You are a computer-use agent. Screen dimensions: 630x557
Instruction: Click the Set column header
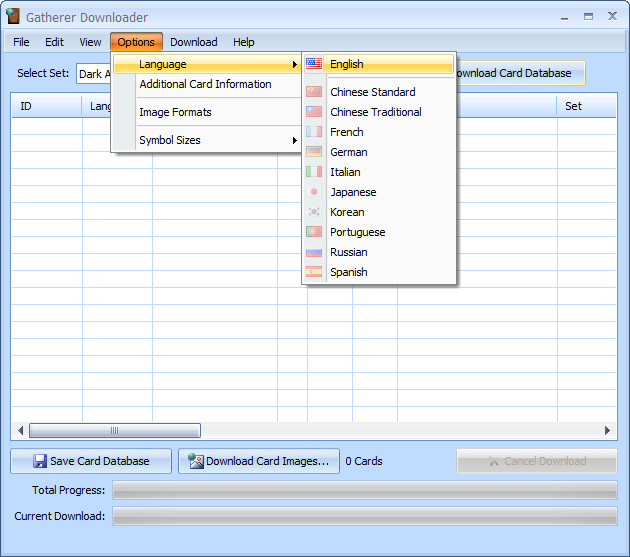click(x=573, y=106)
